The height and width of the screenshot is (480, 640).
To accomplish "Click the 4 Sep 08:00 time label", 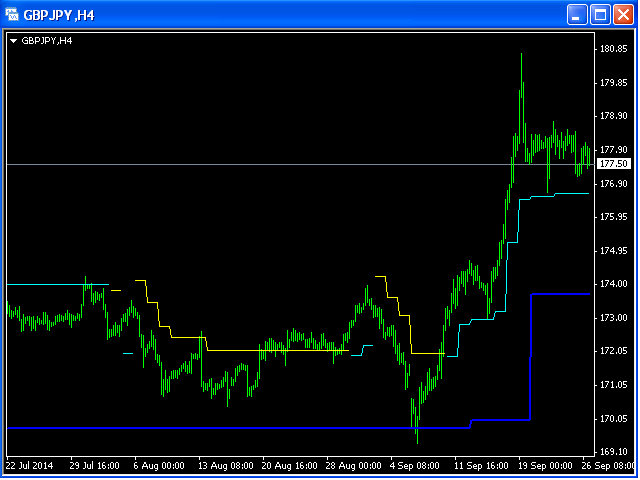I will [x=415, y=466].
